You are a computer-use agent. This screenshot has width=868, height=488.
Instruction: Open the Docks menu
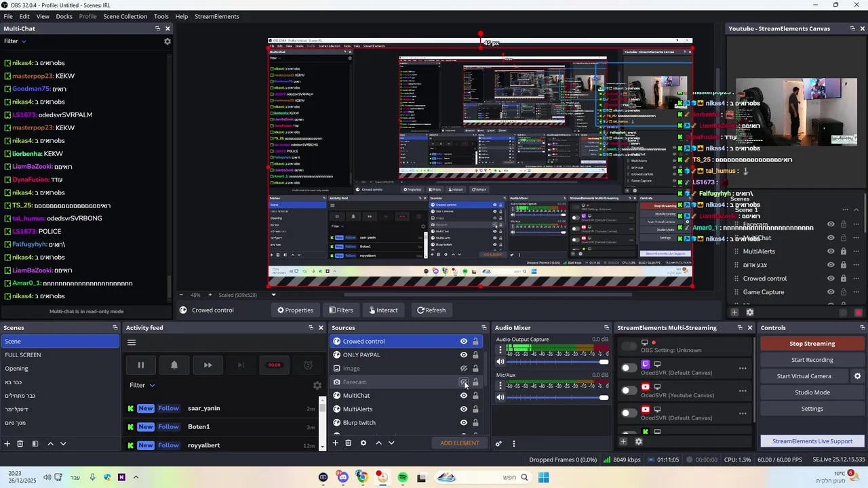pos(64,16)
